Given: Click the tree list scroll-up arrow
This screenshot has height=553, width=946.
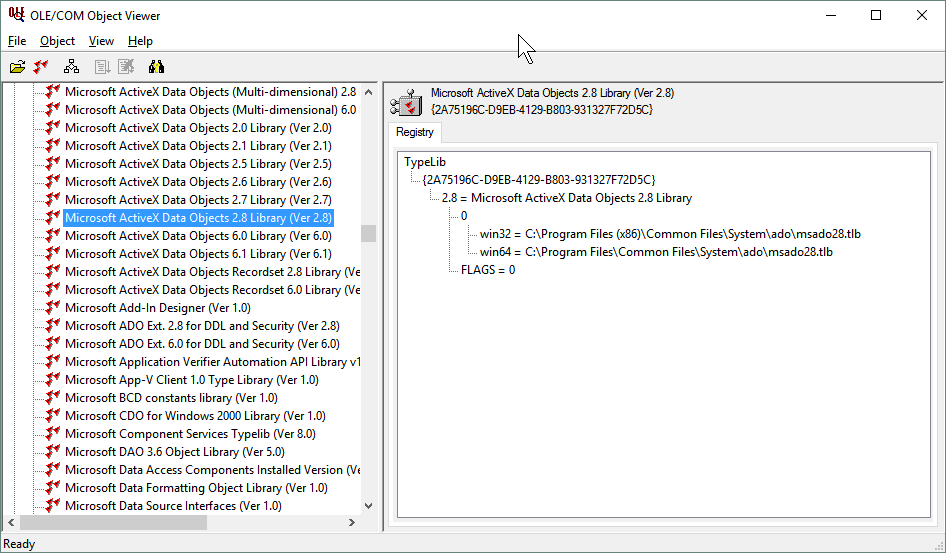Looking at the screenshot, I should (368, 92).
